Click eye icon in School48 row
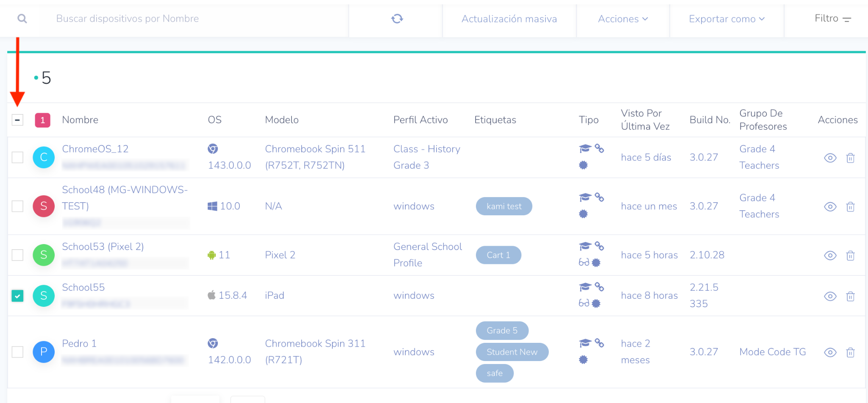This screenshot has height=403, width=868. coord(830,207)
